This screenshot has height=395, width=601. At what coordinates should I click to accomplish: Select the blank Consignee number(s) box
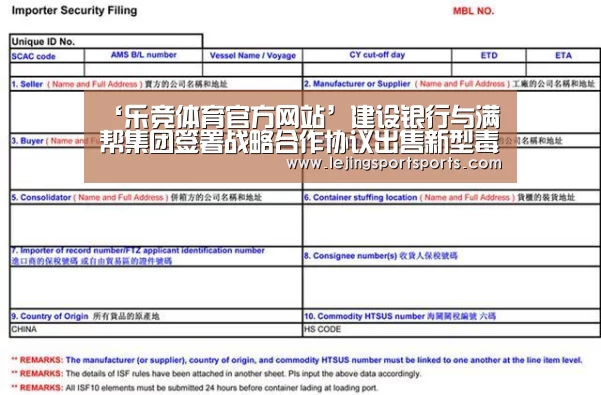coord(452,287)
